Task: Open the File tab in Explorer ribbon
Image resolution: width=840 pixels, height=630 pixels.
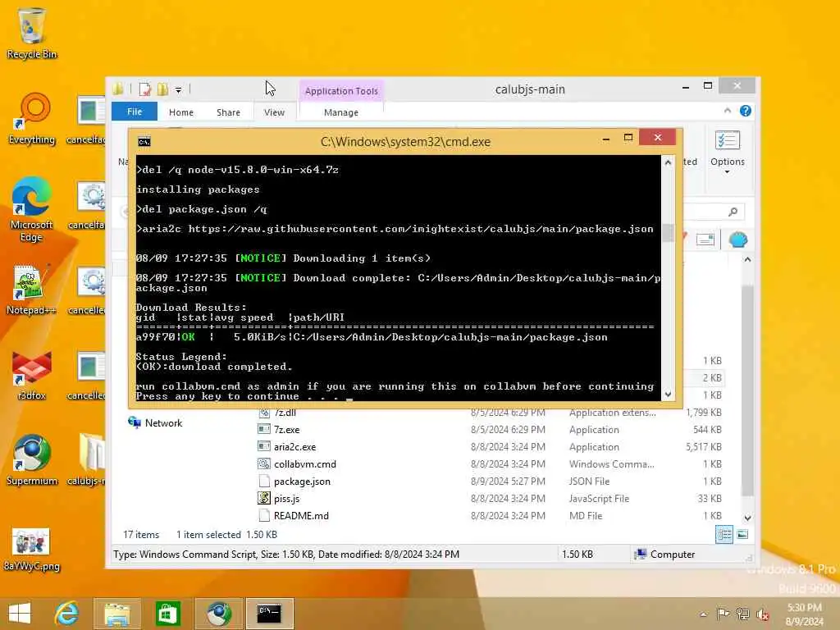Action: [135, 112]
